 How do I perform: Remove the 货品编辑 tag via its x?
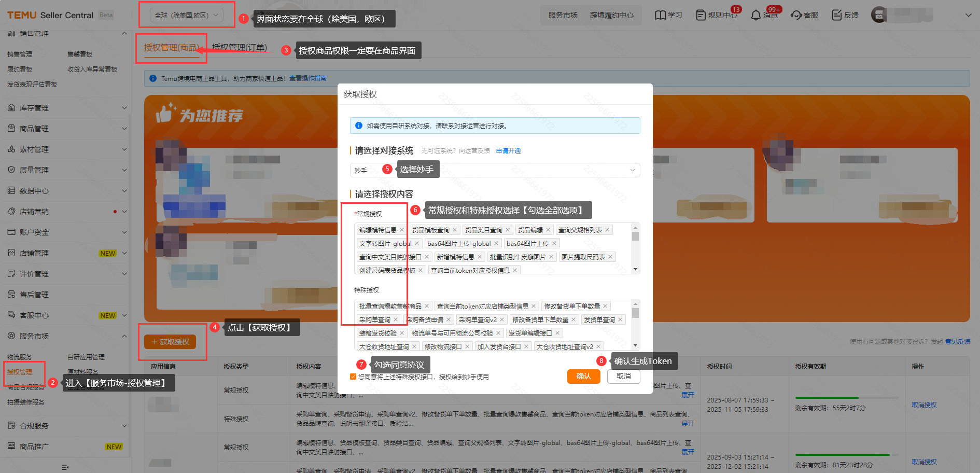click(548, 230)
